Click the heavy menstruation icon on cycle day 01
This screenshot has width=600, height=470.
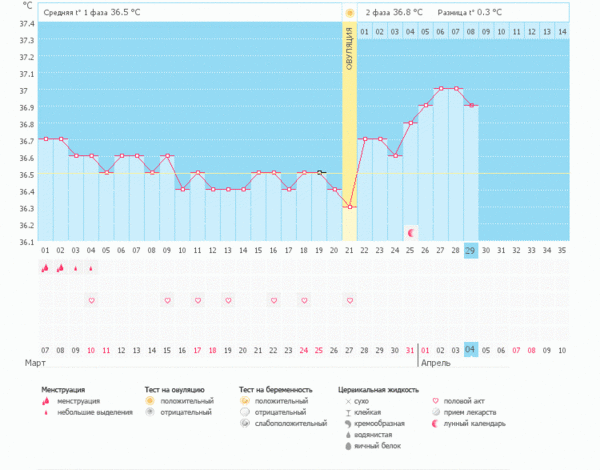point(45,268)
